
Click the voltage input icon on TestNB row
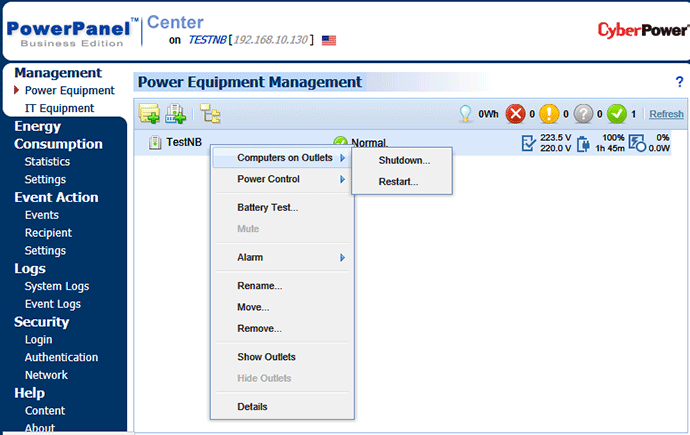point(529,143)
